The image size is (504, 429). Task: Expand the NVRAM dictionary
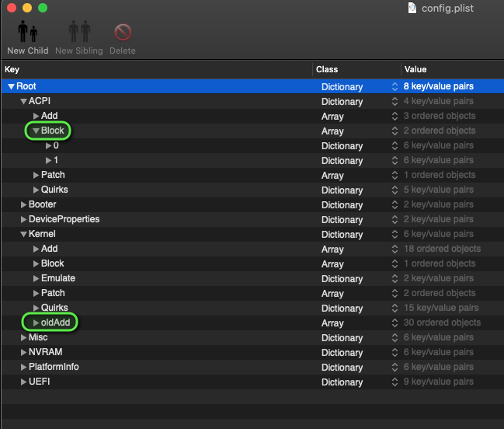23,353
